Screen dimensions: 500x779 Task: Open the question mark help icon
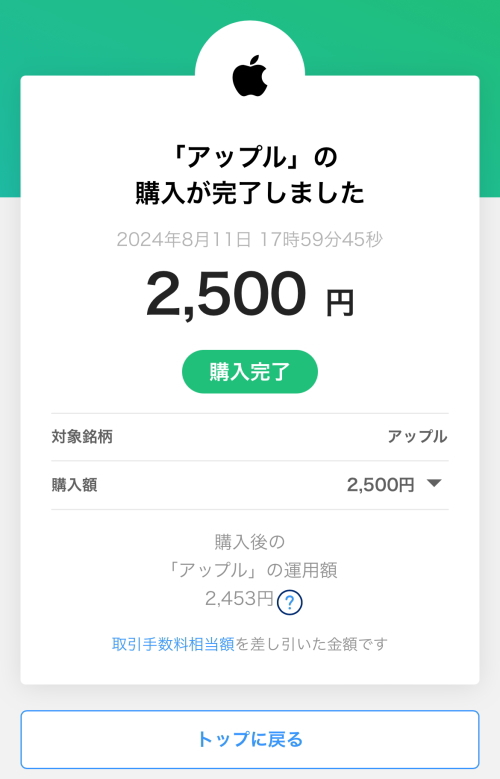[x=289, y=602]
